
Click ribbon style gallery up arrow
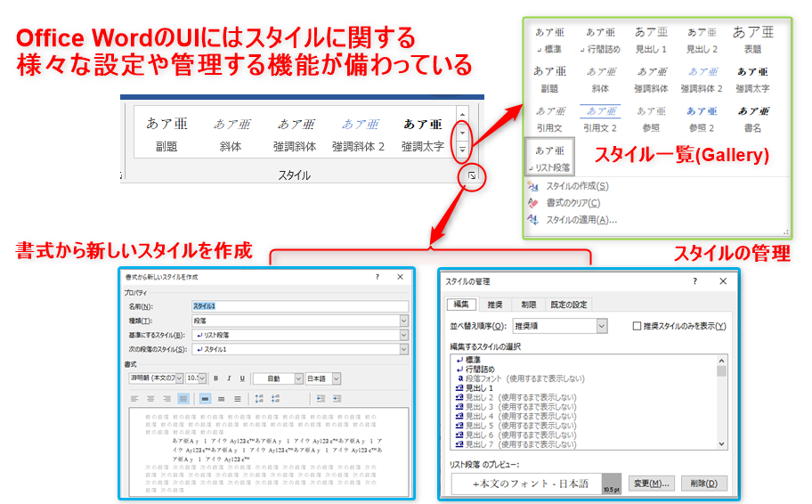coord(462,115)
